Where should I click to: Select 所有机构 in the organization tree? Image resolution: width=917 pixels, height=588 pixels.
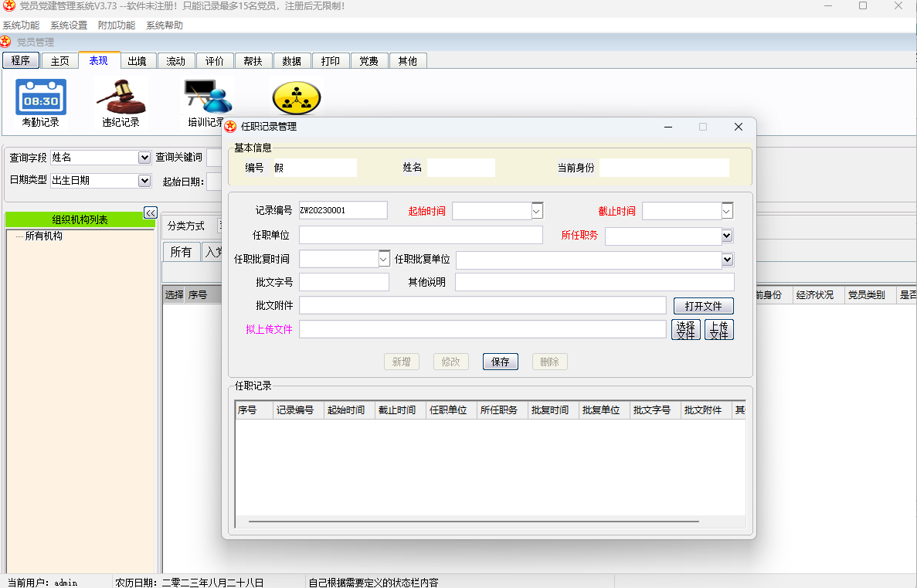(x=44, y=236)
